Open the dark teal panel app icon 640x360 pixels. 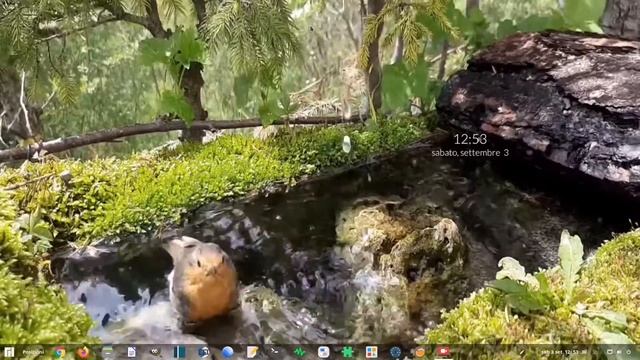point(180,352)
